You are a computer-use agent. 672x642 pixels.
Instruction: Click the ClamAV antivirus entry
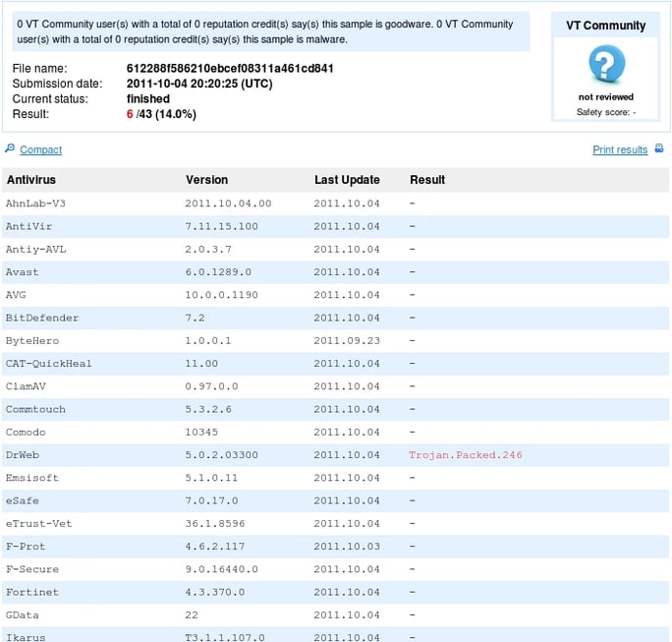(26, 386)
